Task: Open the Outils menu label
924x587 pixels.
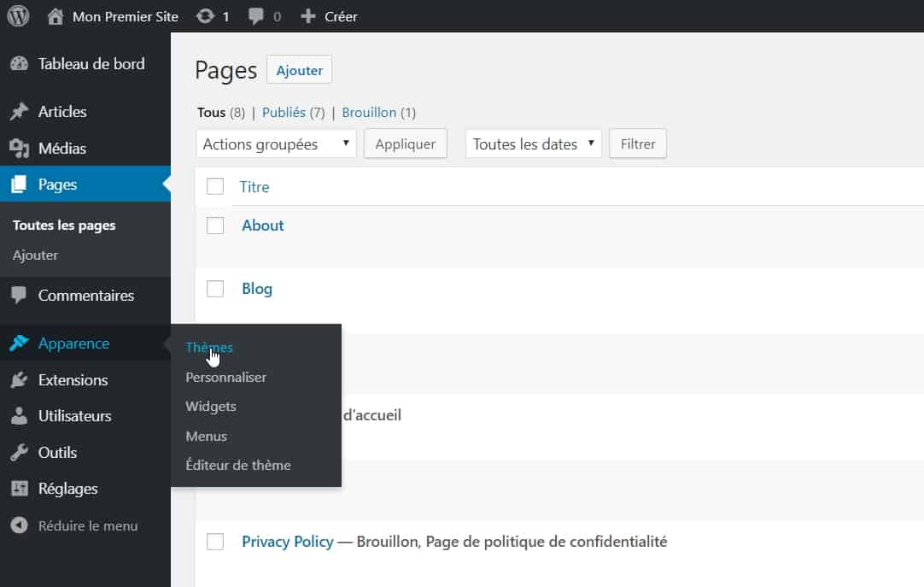Action: coord(58,453)
